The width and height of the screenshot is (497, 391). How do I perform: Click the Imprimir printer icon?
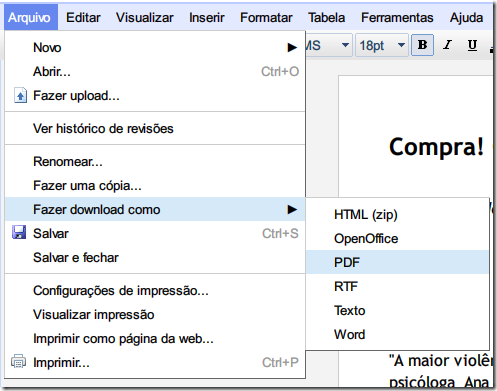[18, 361]
